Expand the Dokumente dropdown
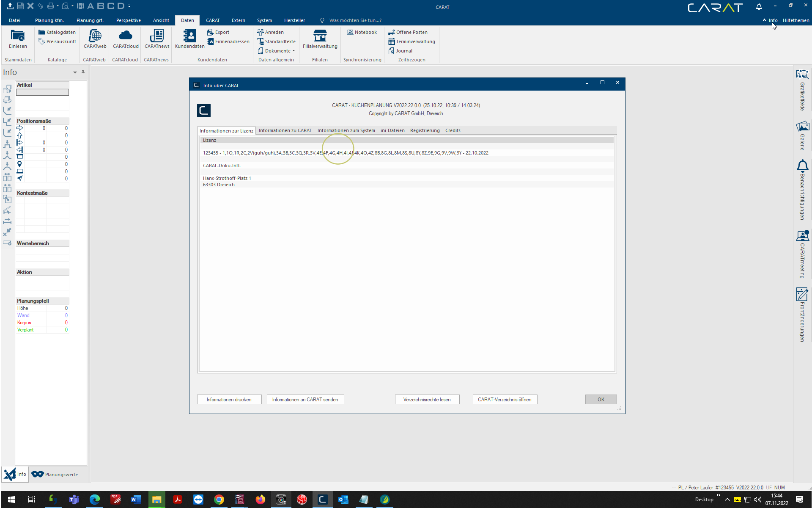 [x=294, y=51]
